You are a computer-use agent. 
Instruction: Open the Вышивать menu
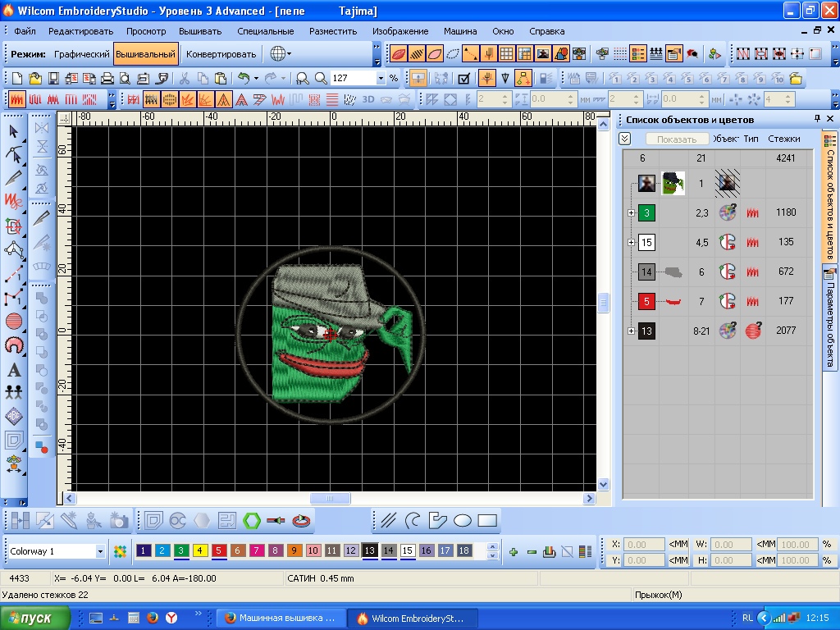(x=200, y=31)
